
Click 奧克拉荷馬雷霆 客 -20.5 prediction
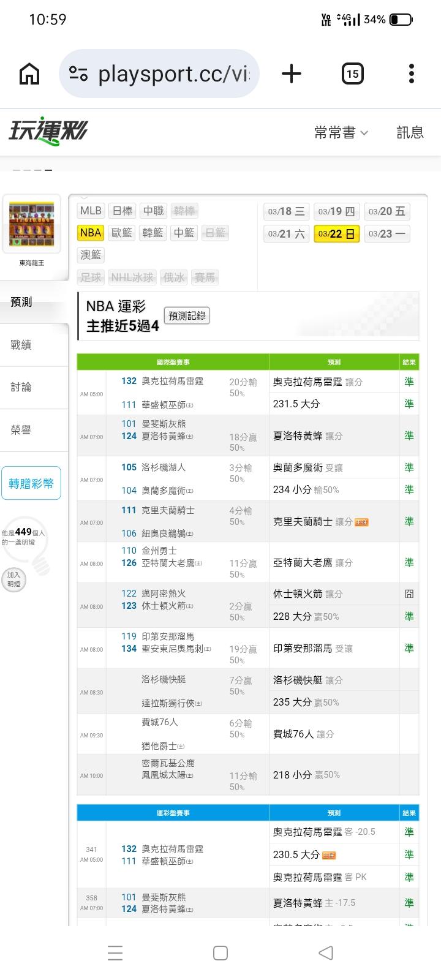(x=324, y=832)
